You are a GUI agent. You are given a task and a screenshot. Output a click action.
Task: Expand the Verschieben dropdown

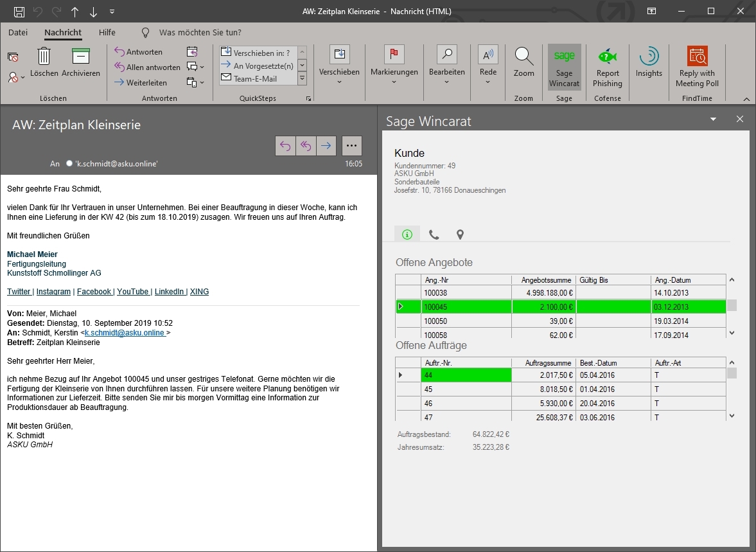(339, 82)
